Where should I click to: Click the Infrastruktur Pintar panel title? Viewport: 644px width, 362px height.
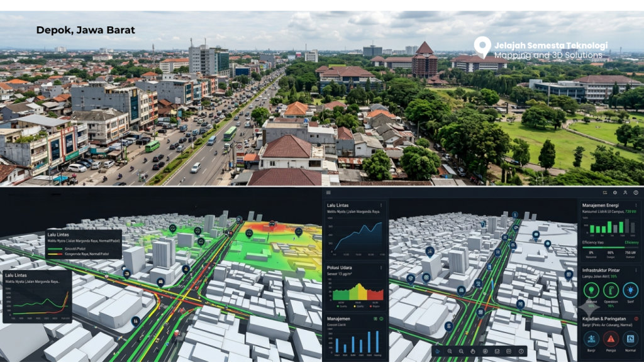[601, 270]
